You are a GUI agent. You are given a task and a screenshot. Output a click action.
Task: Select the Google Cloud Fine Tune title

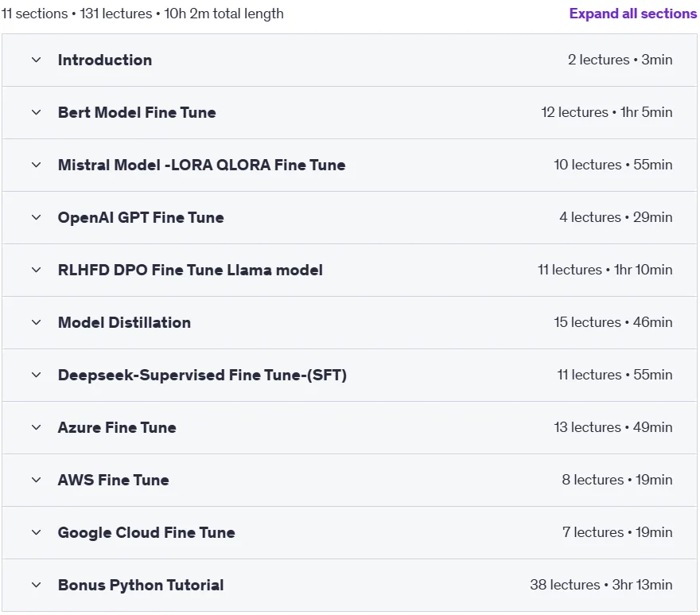click(x=146, y=532)
